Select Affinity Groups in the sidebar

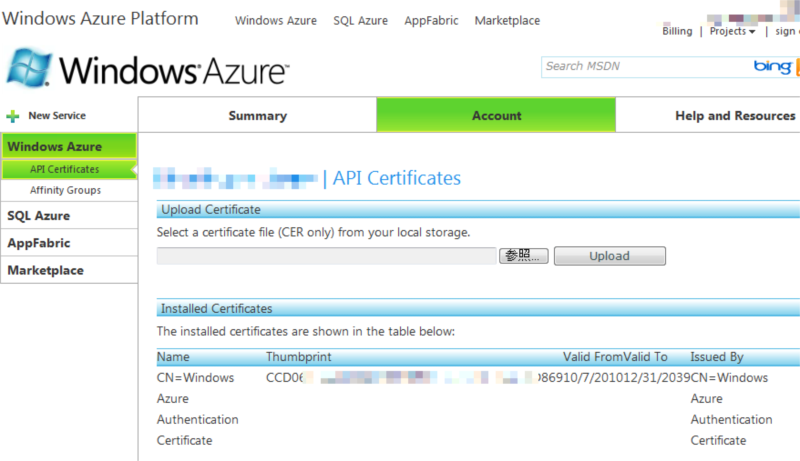pyautogui.click(x=65, y=190)
